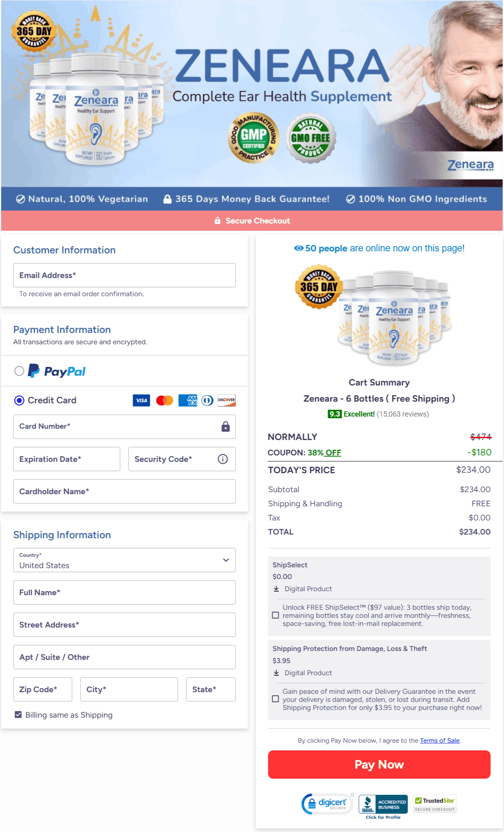Open the Country dropdown
Viewport: 504px width, 832px height.
226,560
